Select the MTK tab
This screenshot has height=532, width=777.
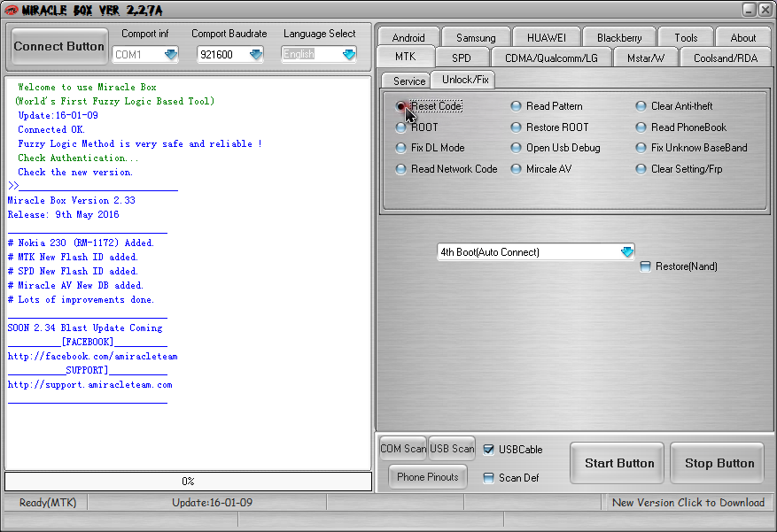[x=406, y=57]
